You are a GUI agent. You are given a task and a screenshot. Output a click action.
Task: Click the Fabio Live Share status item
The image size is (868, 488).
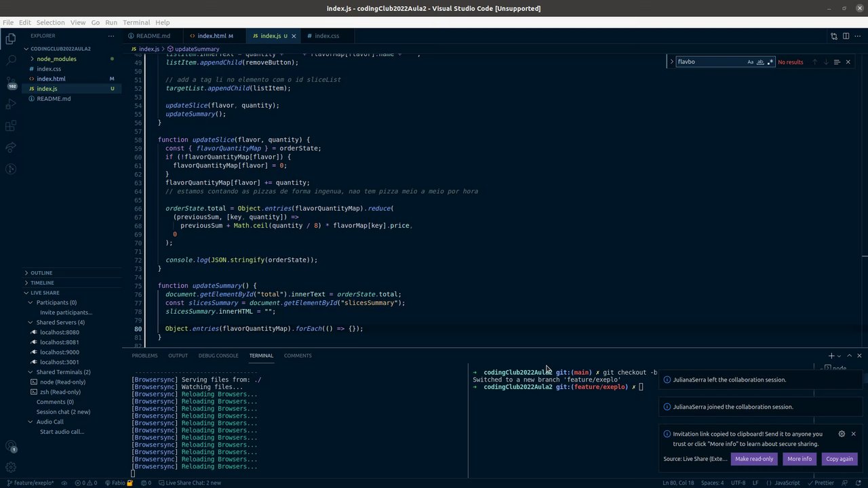pos(118,483)
